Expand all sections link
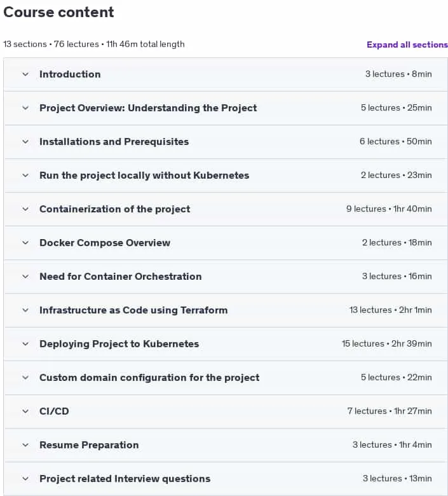The height and width of the screenshot is (496, 448). [x=407, y=45]
